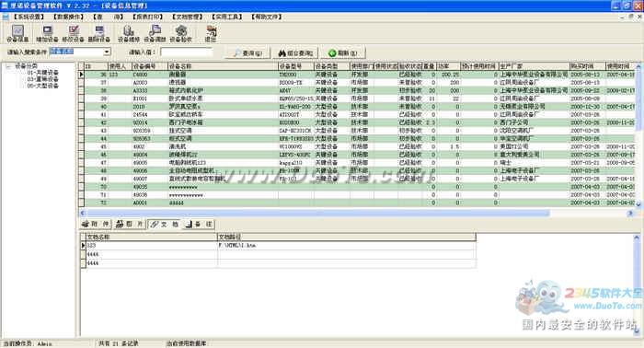Open the 报表打印 menu

click(x=148, y=17)
